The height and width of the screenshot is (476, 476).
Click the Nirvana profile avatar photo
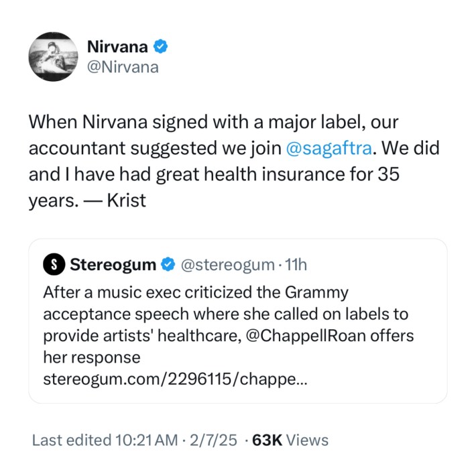(53, 57)
